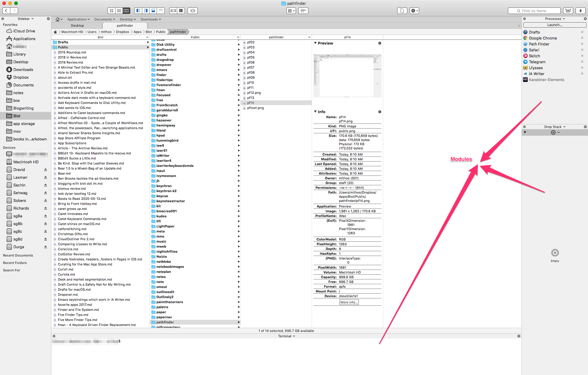Open Applications menu in the bookmarks bar
588x375 pixels.
pyautogui.click(x=78, y=19)
